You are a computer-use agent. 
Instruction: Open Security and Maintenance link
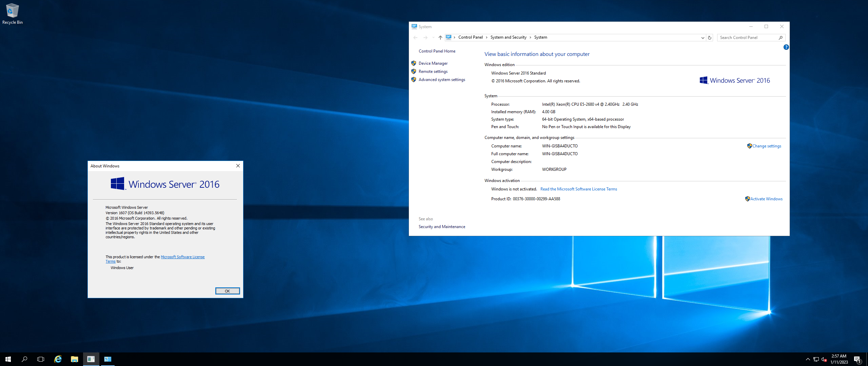tap(442, 227)
